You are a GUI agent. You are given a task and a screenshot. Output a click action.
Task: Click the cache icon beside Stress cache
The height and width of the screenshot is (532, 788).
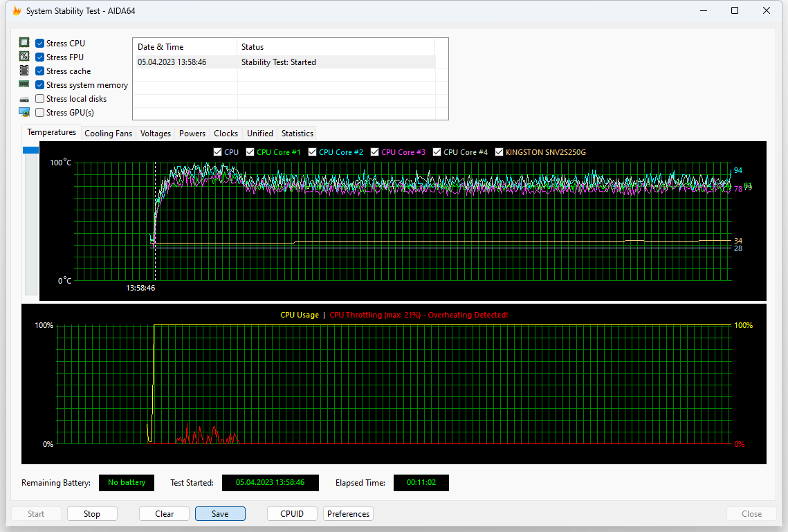click(24, 71)
